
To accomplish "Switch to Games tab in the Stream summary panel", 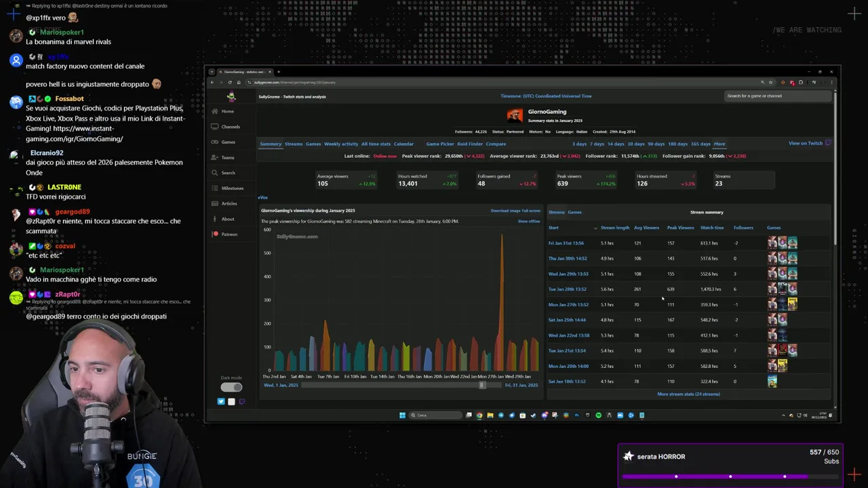I will tap(574, 212).
